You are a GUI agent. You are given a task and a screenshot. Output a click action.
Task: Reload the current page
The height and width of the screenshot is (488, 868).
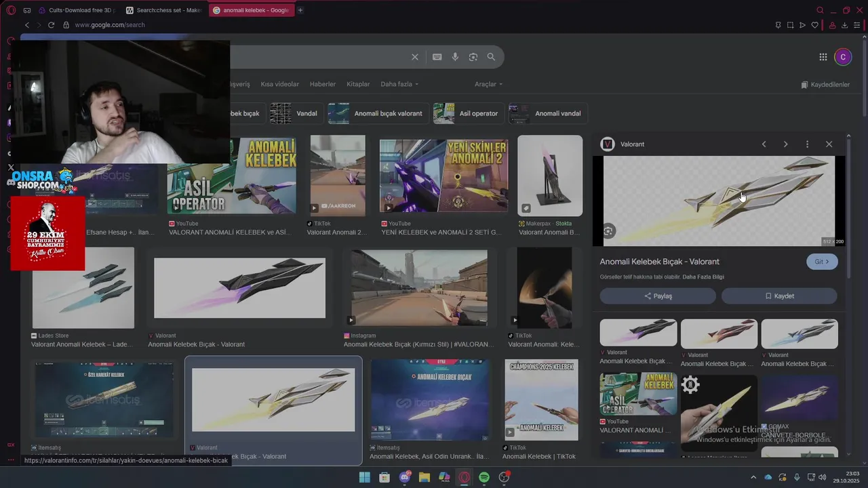pyautogui.click(x=51, y=25)
